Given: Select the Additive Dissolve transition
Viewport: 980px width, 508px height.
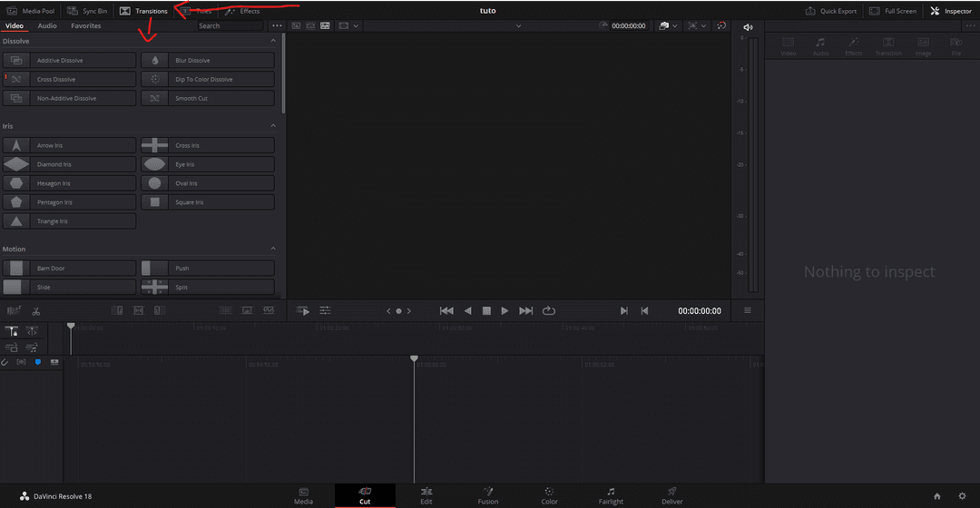Looking at the screenshot, I should point(69,60).
